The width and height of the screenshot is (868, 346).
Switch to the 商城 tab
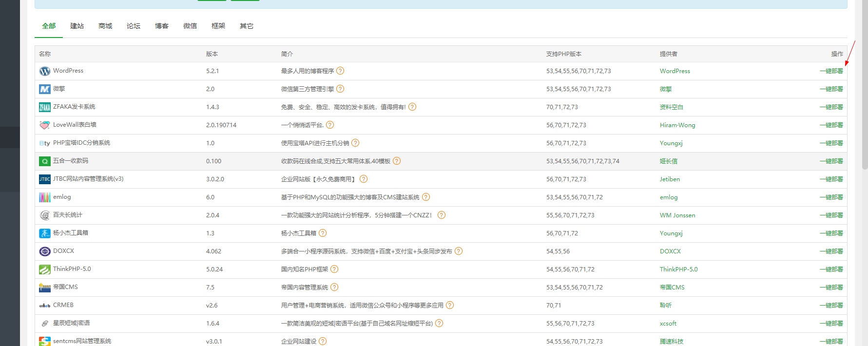[x=105, y=26]
